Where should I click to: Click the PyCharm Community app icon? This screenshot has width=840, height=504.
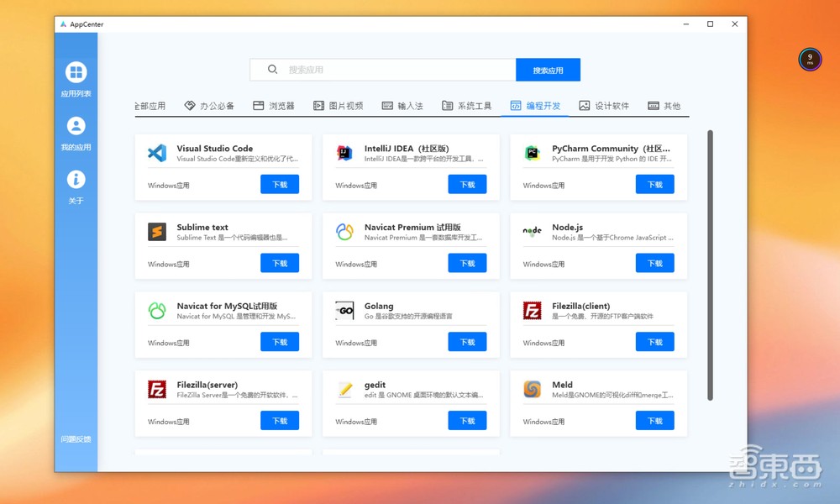[532, 153]
